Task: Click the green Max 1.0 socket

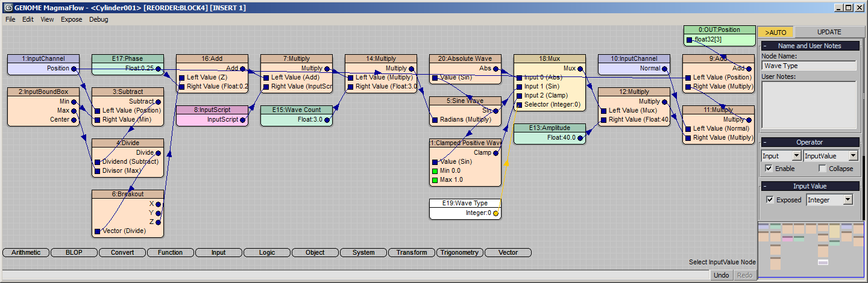Action: 435,180
